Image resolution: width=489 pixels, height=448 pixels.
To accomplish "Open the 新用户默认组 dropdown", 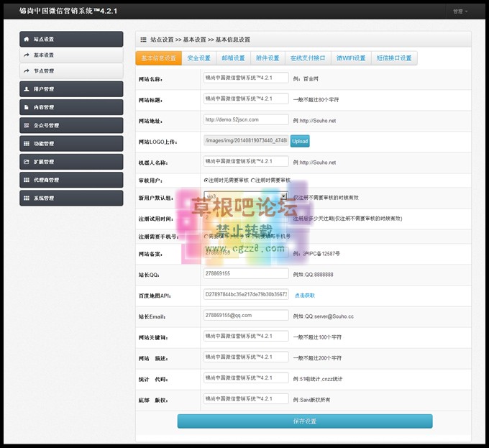I will 245,196.
